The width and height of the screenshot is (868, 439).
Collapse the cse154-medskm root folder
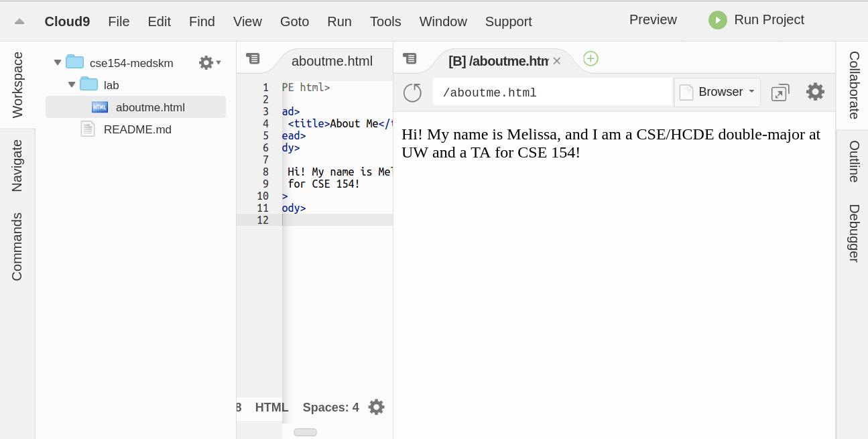58,63
